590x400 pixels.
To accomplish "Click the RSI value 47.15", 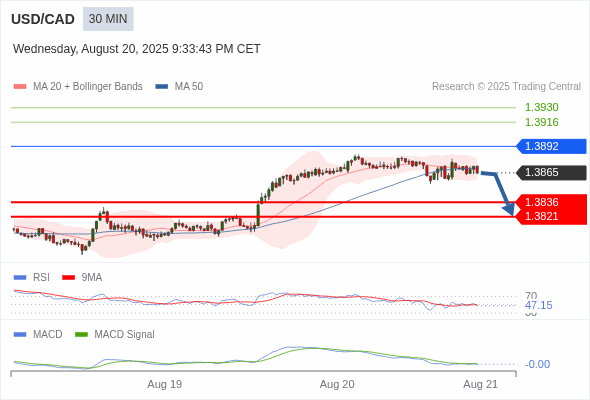I will tap(538, 305).
